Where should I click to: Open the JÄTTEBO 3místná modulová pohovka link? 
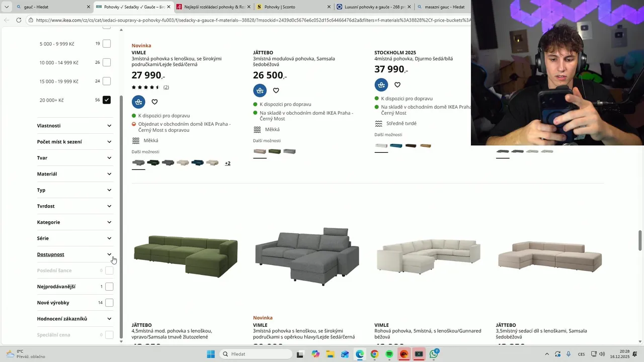(x=294, y=59)
